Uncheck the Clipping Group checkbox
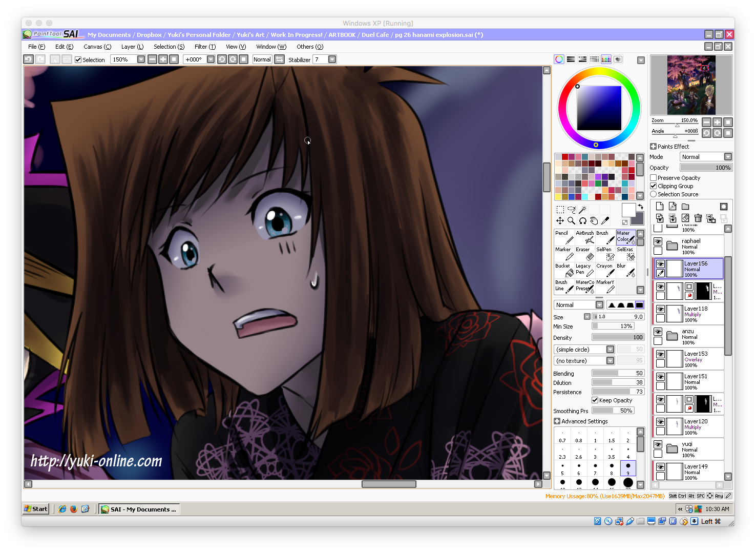The image size is (756, 552). click(654, 186)
